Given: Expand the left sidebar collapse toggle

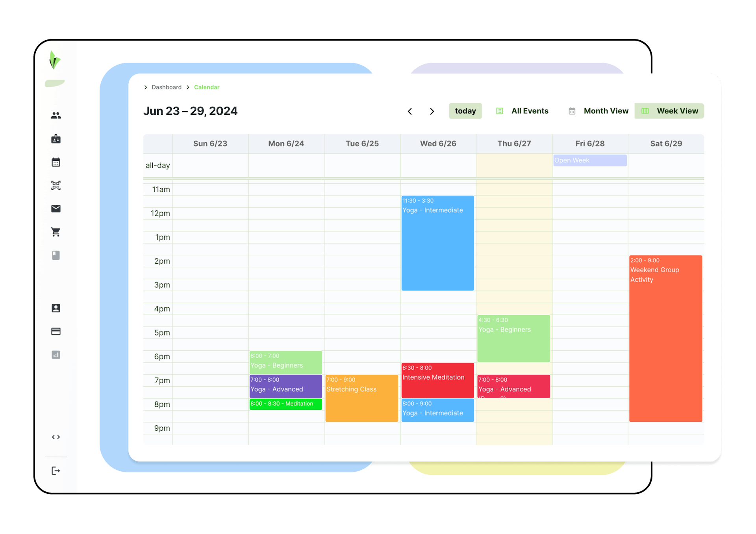Looking at the screenshot, I should (56, 437).
